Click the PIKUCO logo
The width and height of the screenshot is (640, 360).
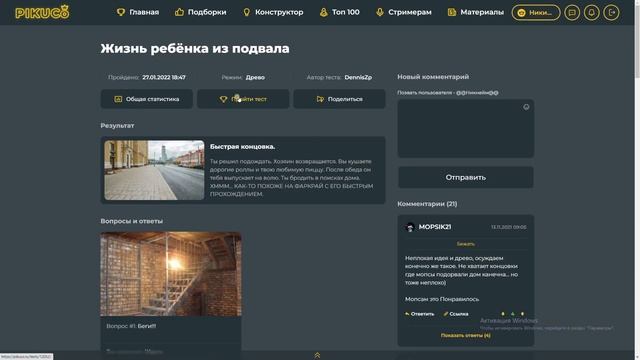click(x=42, y=12)
